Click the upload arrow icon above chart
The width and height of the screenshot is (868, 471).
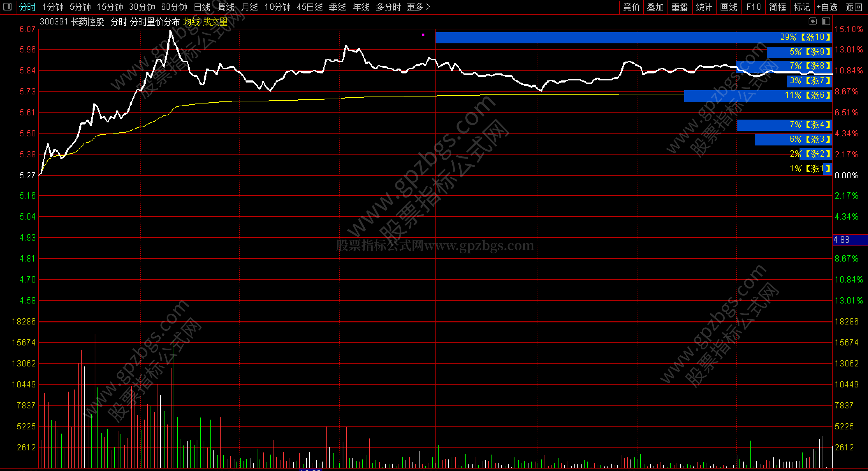click(813, 22)
